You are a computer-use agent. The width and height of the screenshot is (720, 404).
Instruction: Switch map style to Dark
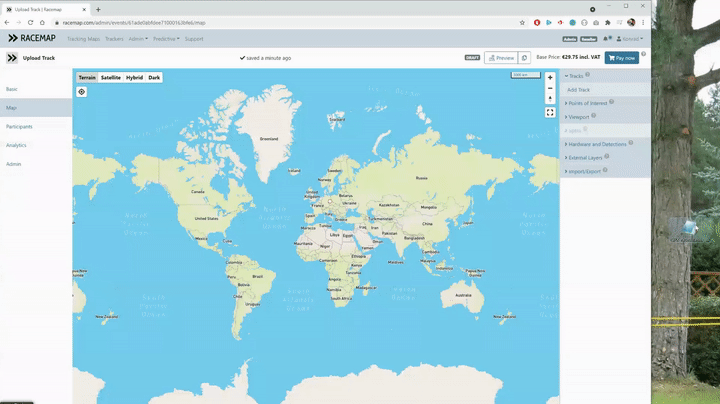click(x=154, y=77)
